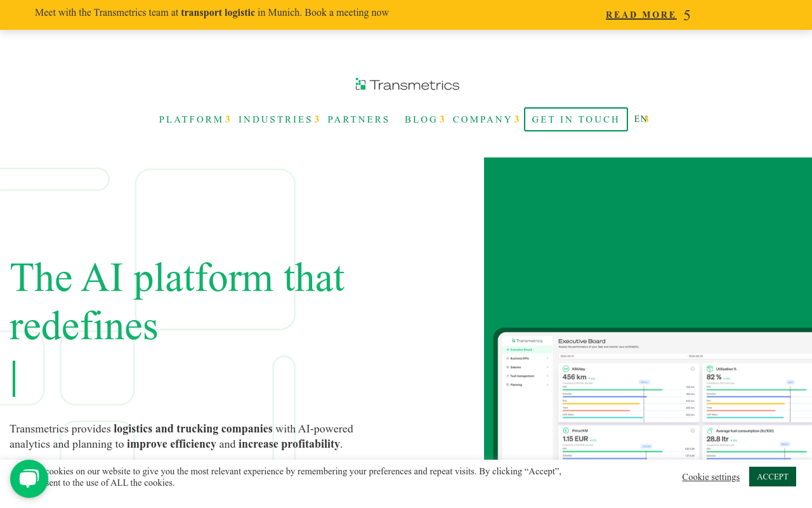The width and height of the screenshot is (812, 508).
Task: Expand the Industries menu arrow
Action: pos(317,119)
